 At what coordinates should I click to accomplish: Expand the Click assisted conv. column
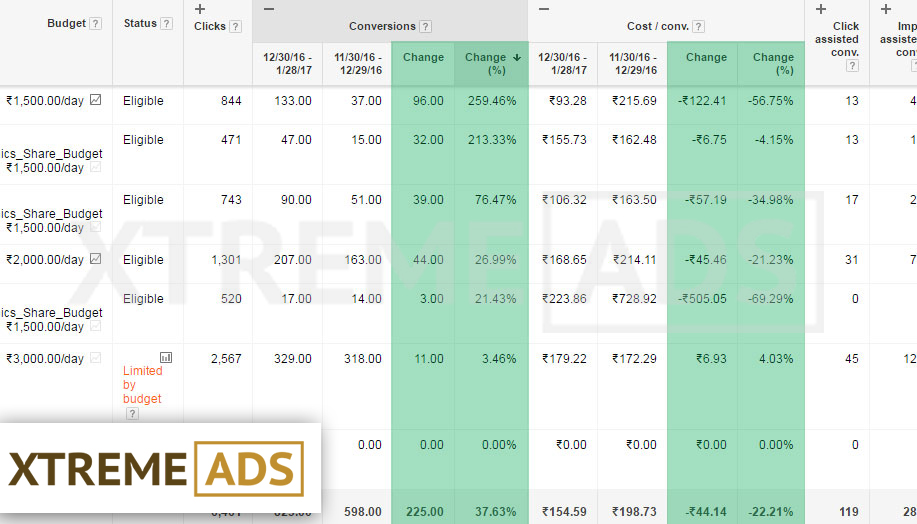point(821,9)
